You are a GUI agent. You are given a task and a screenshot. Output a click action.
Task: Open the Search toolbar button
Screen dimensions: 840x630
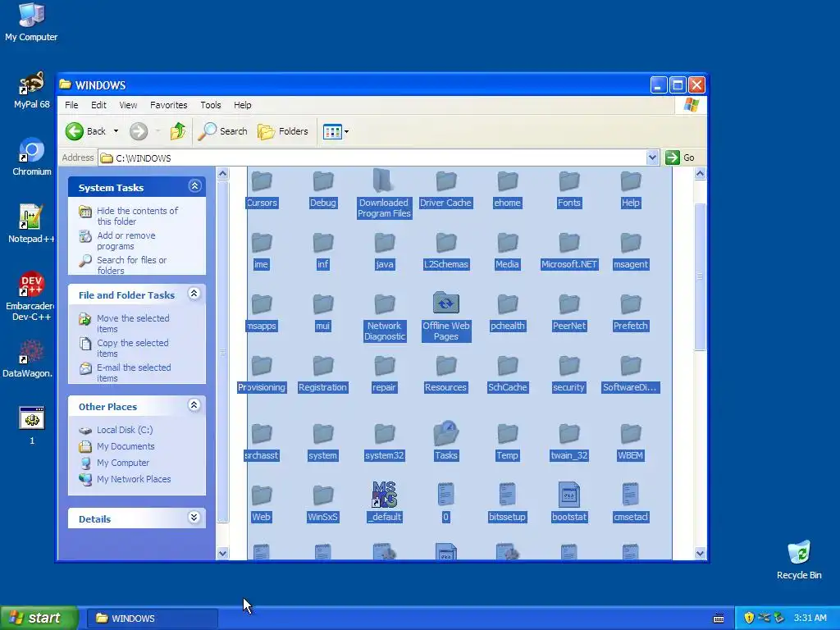point(223,131)
